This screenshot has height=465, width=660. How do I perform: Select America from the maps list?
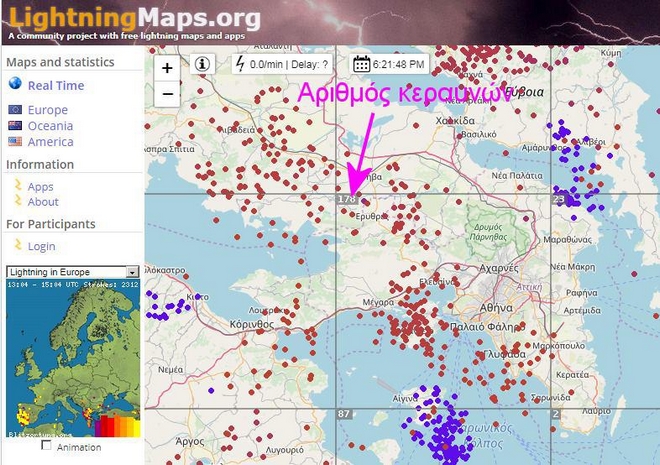coord(50,142)
